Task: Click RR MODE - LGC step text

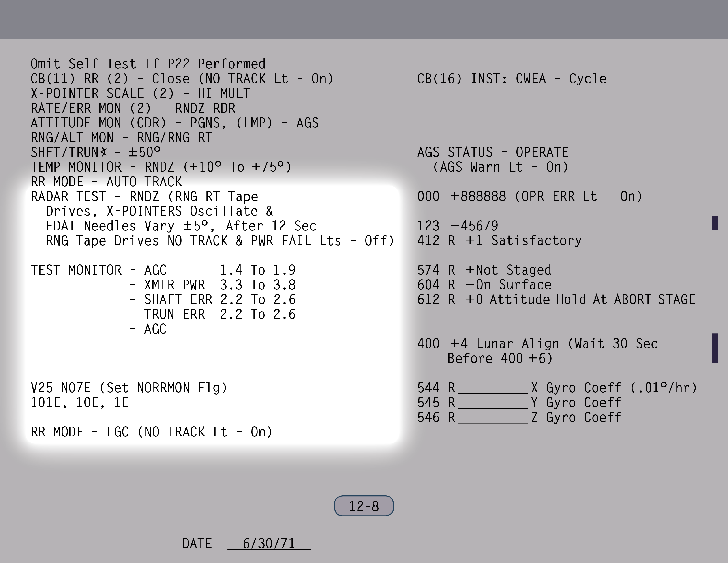Action: 152,432
